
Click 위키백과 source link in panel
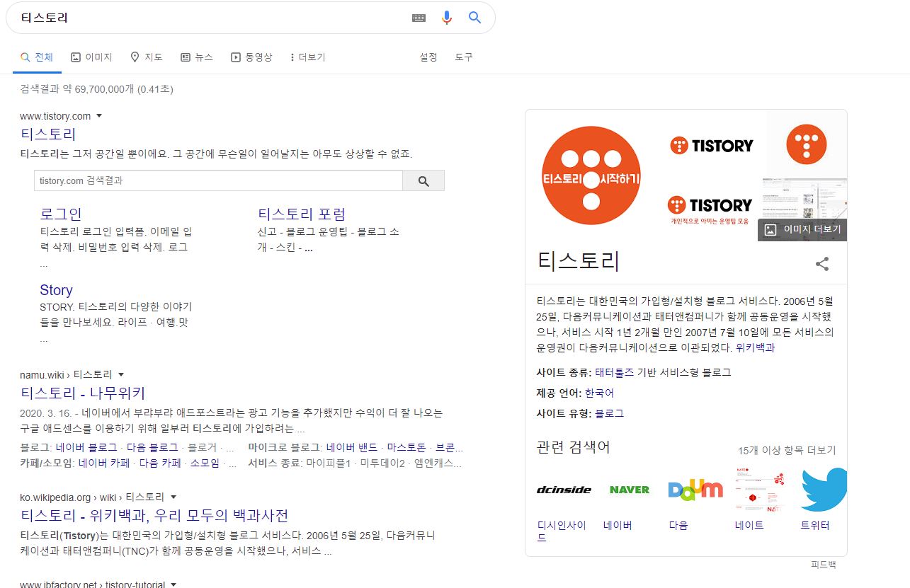coord(755,348)
